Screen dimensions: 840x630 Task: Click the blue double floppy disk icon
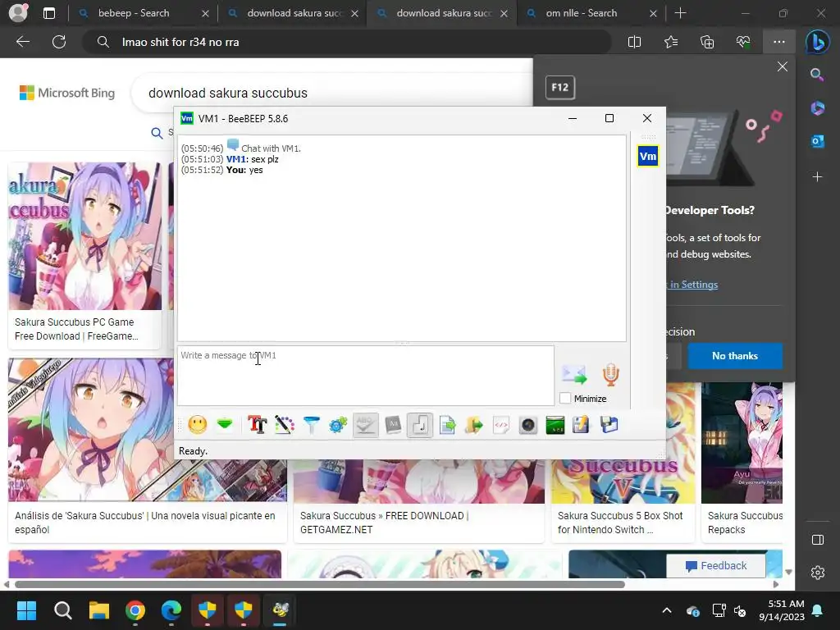[609, 425]
